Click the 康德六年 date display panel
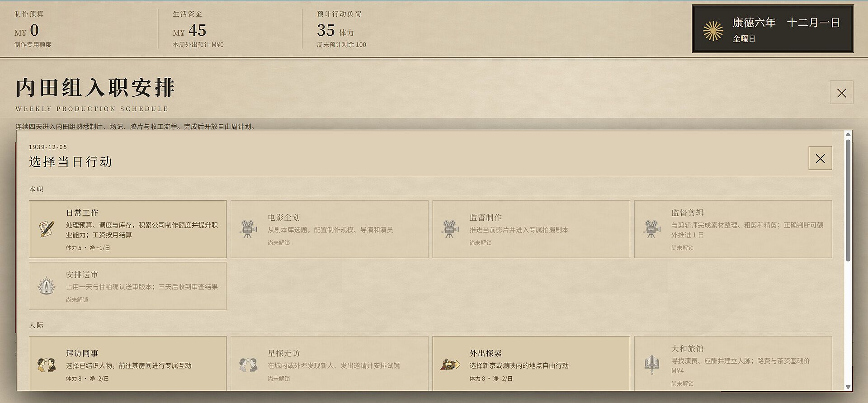Image resolution: width=868 pixels, height=403 pixels. (x=773, y=29)
